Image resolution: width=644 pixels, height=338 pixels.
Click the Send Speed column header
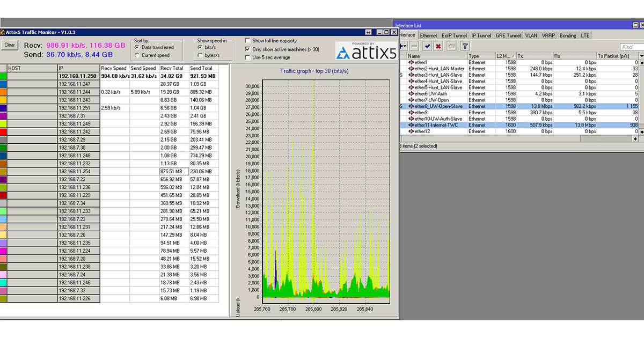point(144,68)
